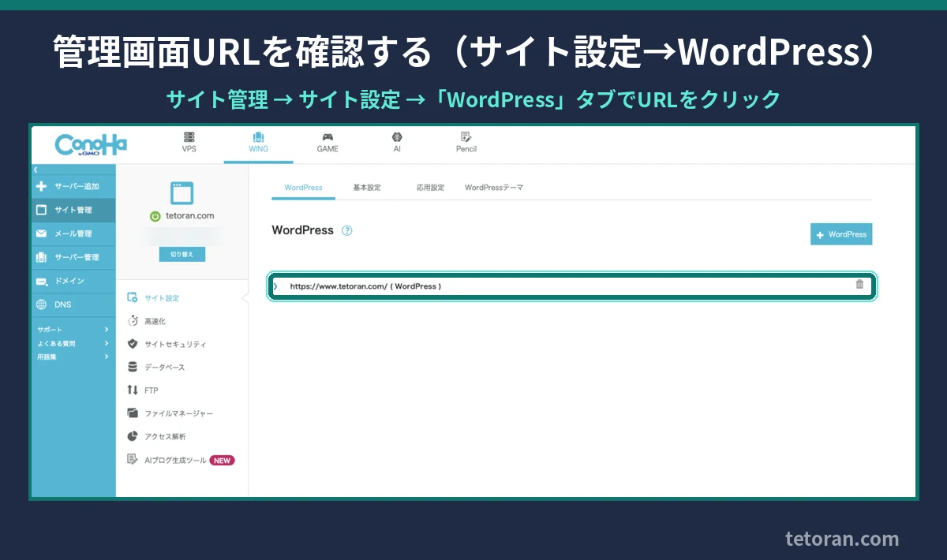Click the globe icon for DNS
Viewport: 947px width, 560px height.
coord(42,304)
